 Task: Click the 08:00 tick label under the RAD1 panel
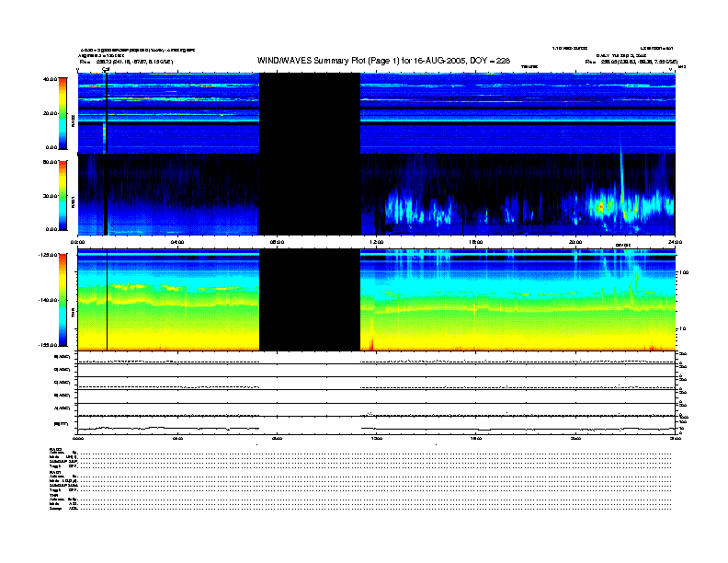tap(277, 242)
